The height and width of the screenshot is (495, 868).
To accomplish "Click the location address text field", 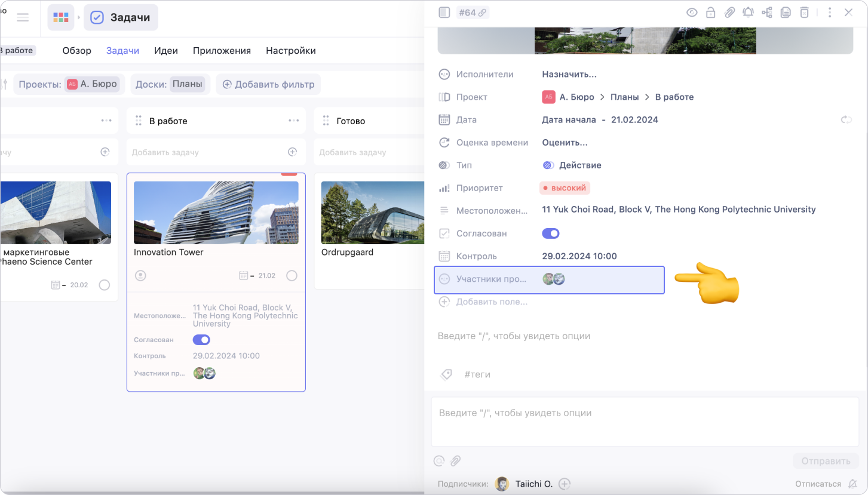I will pos(679,210).
